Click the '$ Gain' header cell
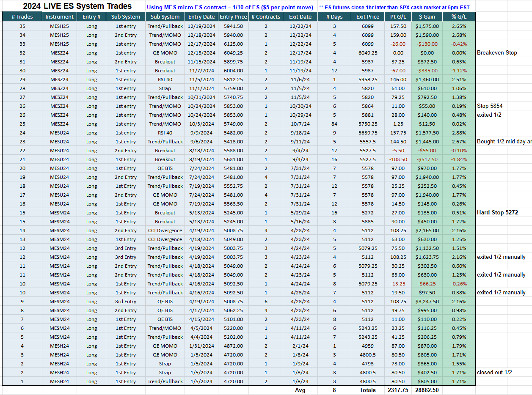532x395 pixels. click(x=427, y=16)
